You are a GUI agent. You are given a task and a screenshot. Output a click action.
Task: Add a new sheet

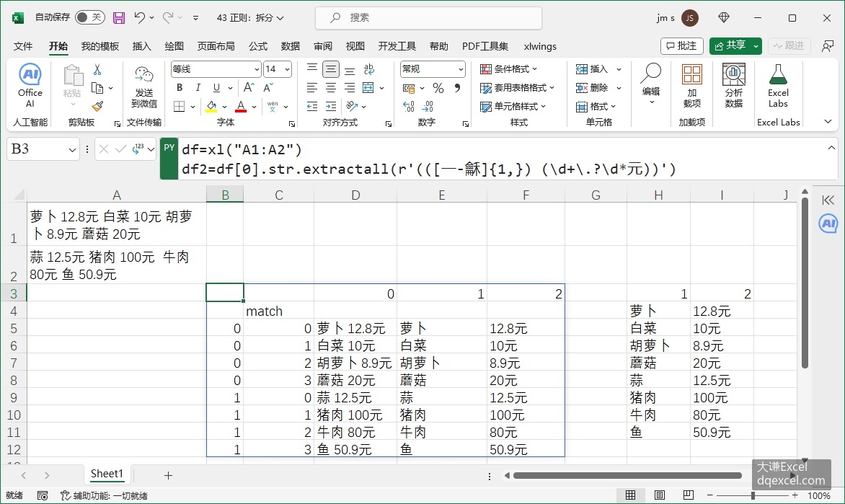[168, 475]
